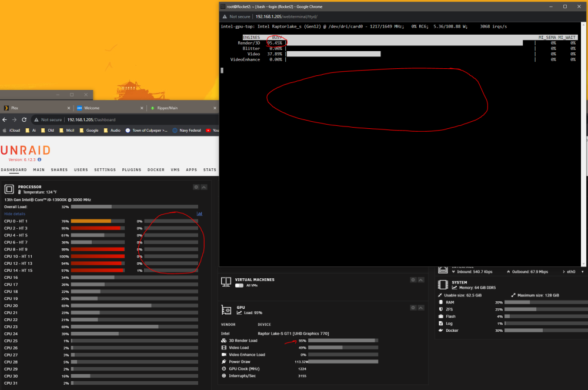Click the RAM usage icon
This screenshot has height=390, width=588.
tap(440, 302)
